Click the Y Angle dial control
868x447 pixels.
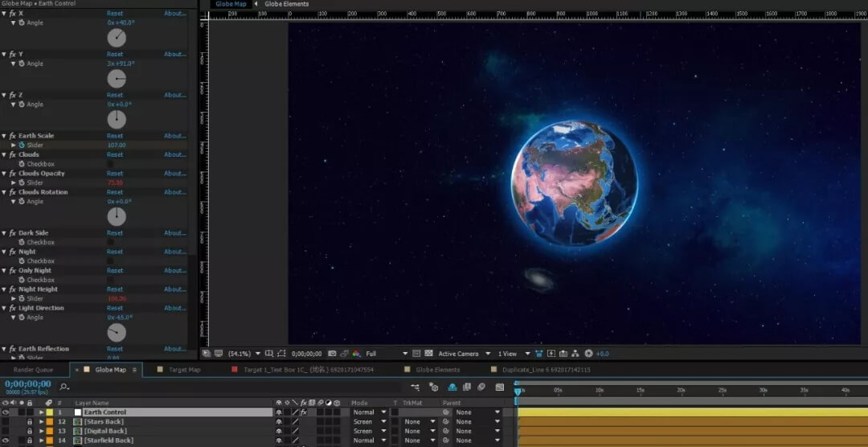pos(117,79)
